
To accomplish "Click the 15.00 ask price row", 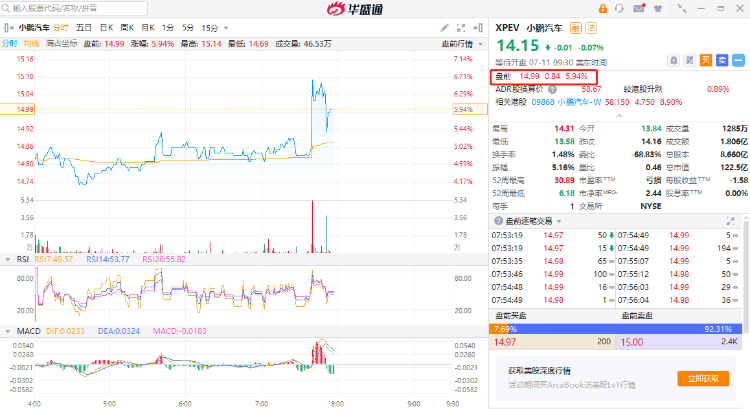I will [678, 342].
